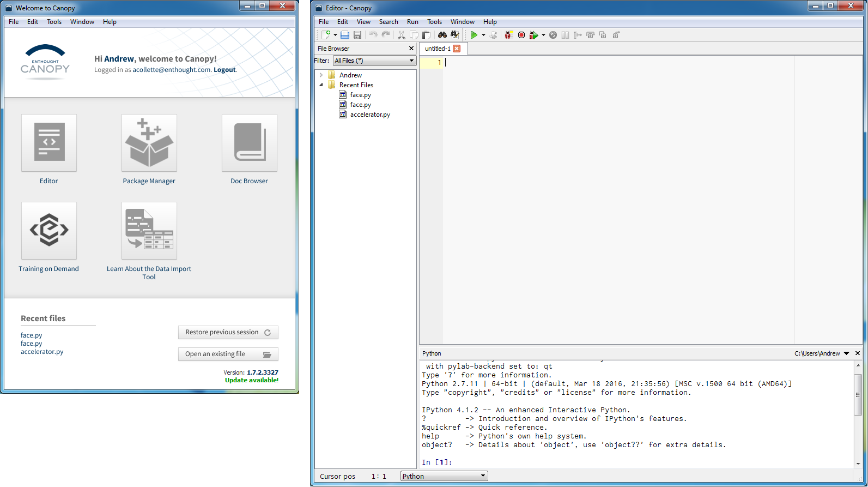This screenshot has height=487, width=868.
Task: Click Open an existing file button
Action: pyautogui.click(x=228, y=354)
